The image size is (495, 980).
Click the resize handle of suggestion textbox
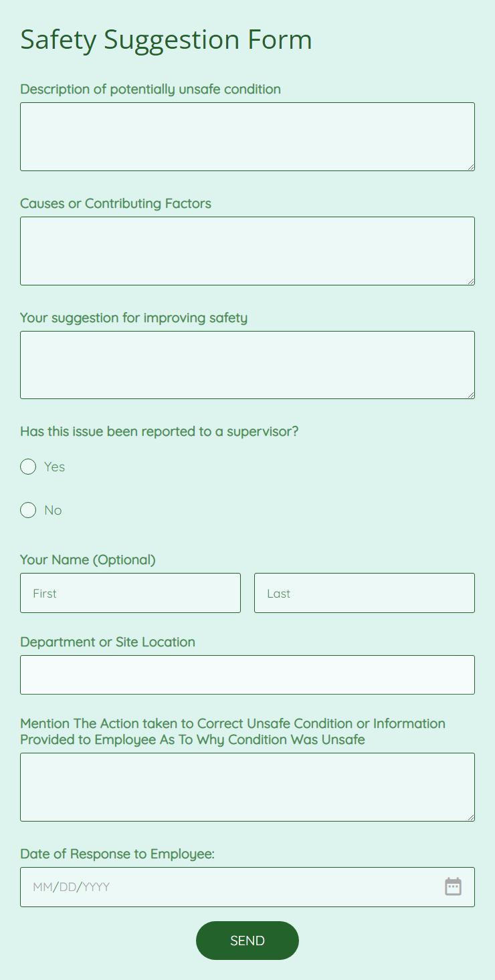tap(471, 395)
